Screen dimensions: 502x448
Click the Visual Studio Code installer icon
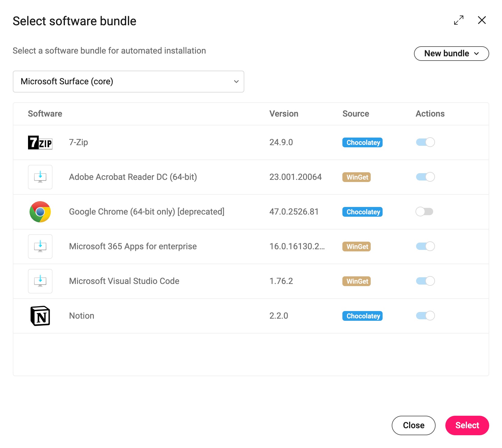click(40, 281)
